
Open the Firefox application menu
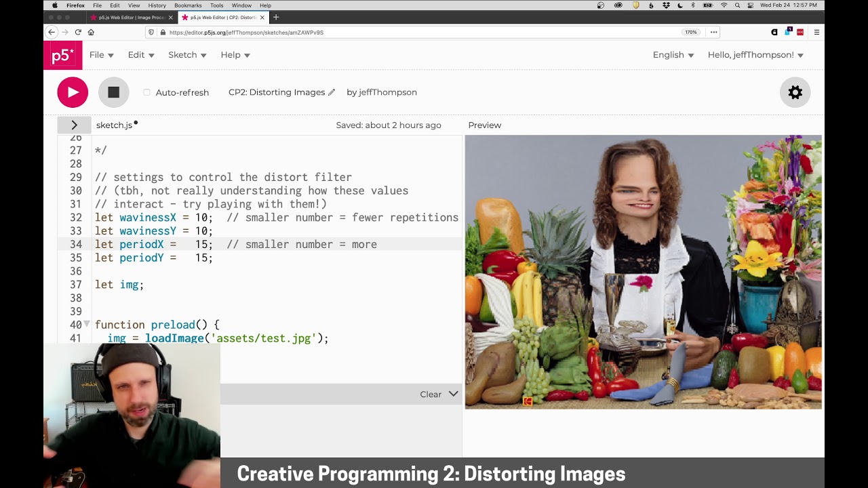point(75,5)
